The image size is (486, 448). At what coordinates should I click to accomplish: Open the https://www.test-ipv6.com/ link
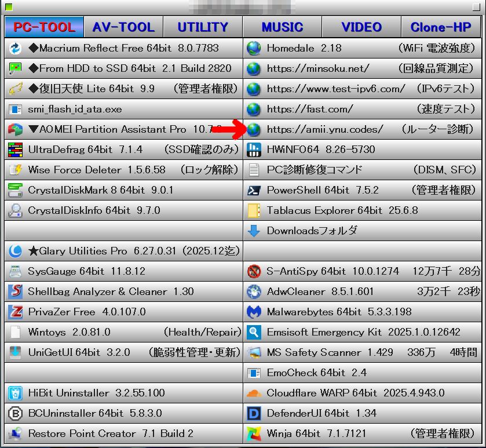pyautogui.click(x=363, y=89)
